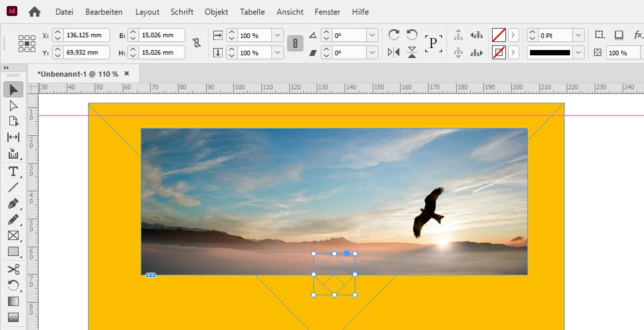Open the Fenster menu
The image size is (644, 330).
[x=327, y=12]
